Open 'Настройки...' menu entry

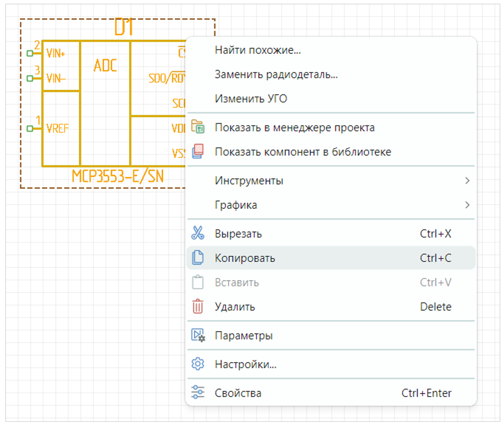click(331, 364)
